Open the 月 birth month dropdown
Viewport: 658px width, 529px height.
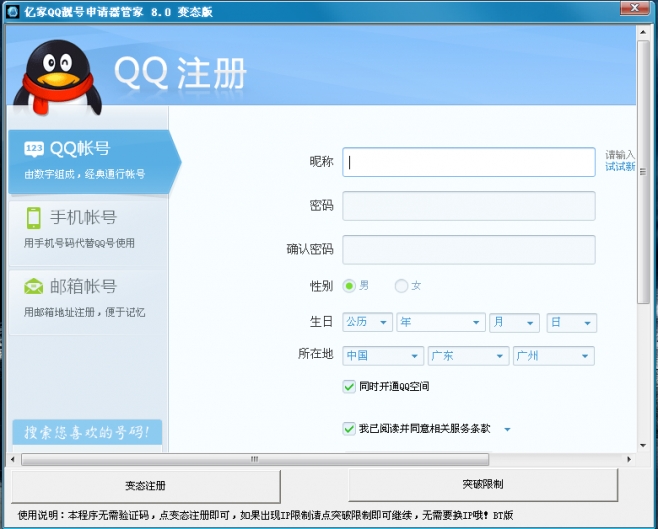[x=514, y=323]
